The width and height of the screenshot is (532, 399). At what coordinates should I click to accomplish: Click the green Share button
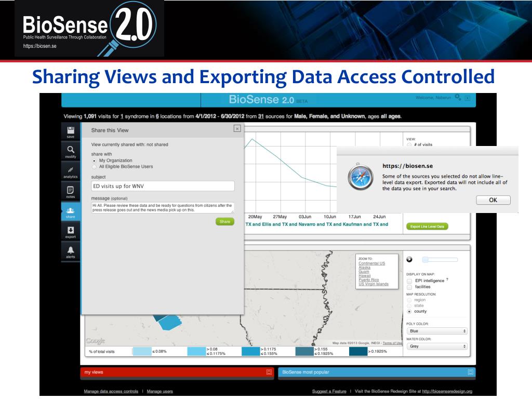pos(224,221)
